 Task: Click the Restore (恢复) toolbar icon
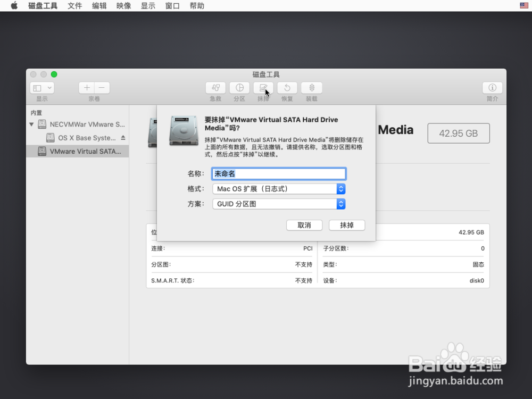pyautogui.click(x=287, y=88)
